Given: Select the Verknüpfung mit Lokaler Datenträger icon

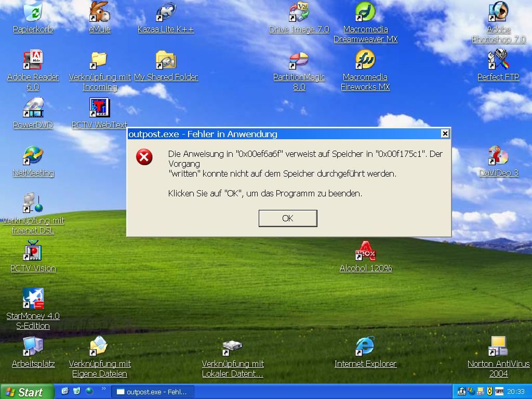Looking at the screenshot, I should pos(232,348).
